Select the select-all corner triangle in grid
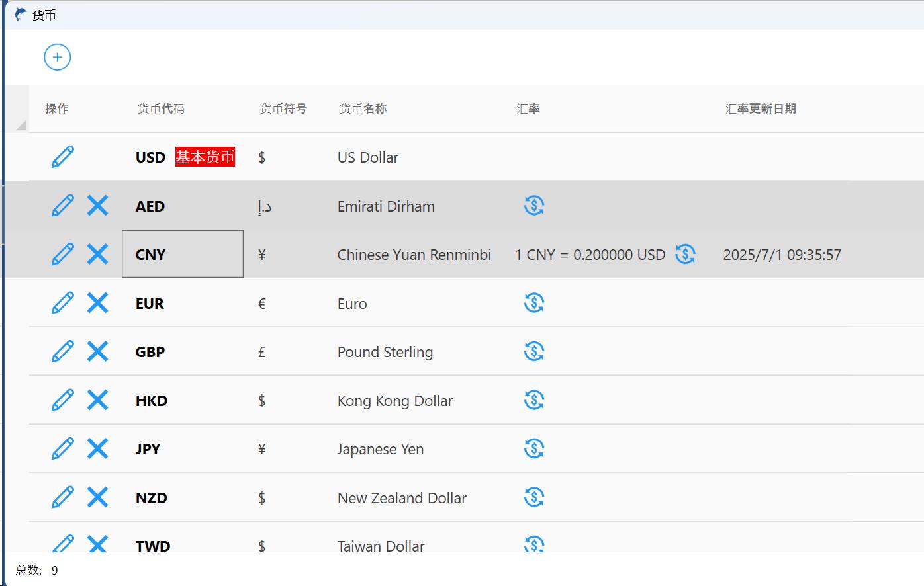 pyautogui.click(x=21, y=124)
